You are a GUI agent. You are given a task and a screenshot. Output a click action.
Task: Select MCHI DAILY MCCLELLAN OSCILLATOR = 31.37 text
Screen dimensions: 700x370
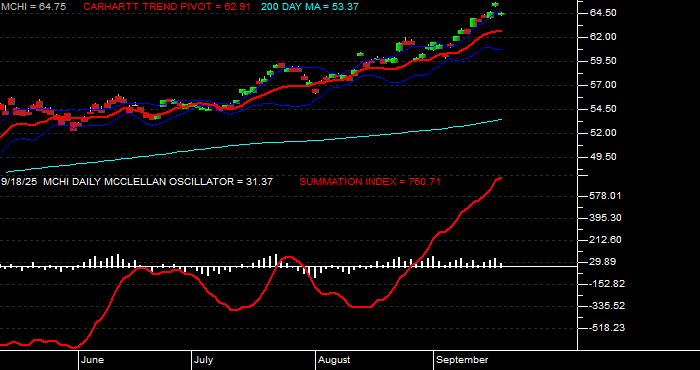click(158, 182)
